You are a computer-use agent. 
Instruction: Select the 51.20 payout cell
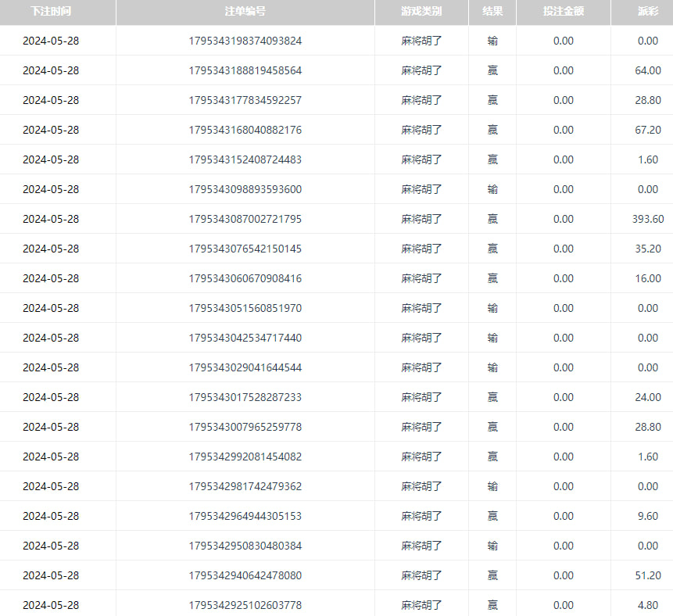tap(647, 575)
